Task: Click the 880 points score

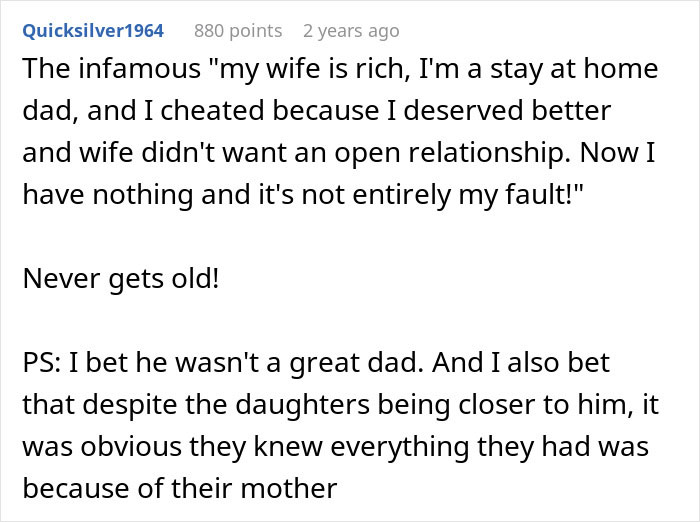Action: point(237,31)
